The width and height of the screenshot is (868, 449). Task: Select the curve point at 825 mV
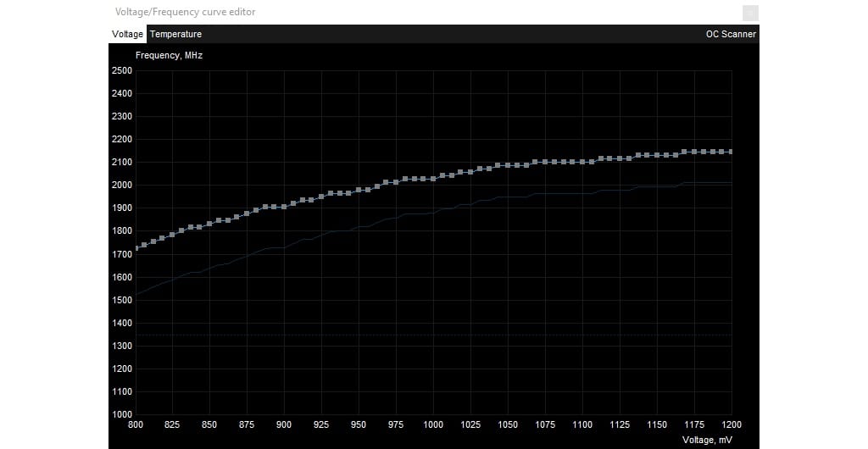pyautogui.click(x=172, y=235)
